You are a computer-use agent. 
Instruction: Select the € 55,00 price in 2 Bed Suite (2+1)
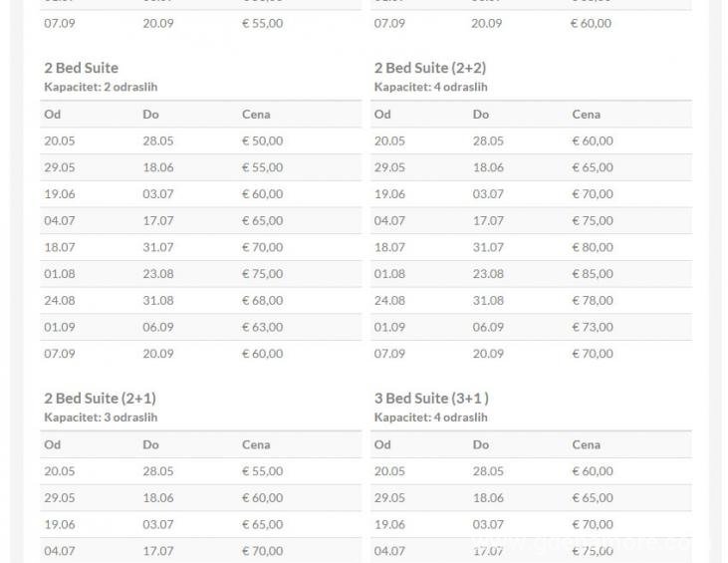click(x=262, y=471)
